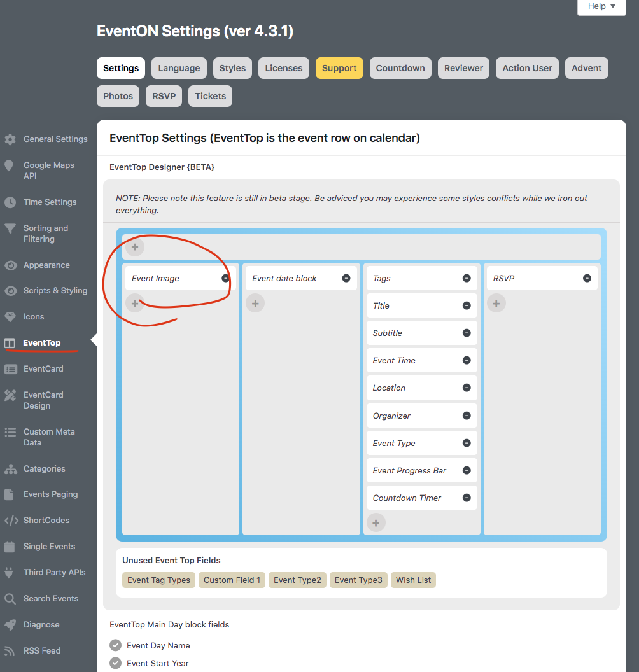Add the Wish List unused field

[x=413, y=580]
